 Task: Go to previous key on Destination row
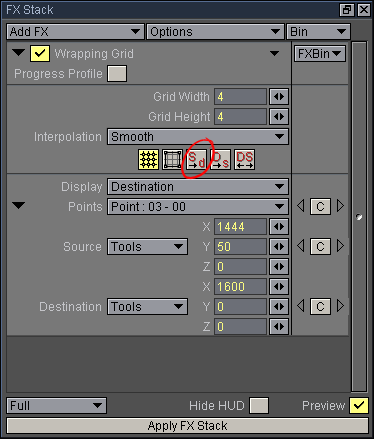point(301,306)
